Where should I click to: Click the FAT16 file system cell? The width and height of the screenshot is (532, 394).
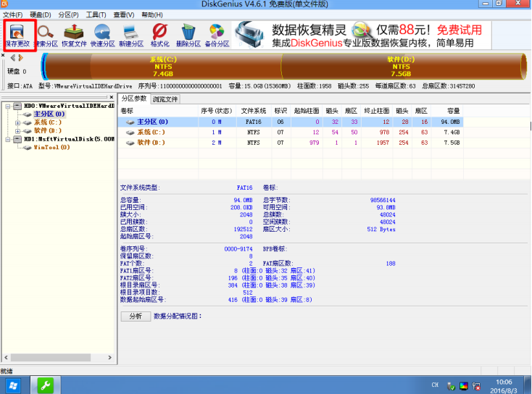click(254, 122)
